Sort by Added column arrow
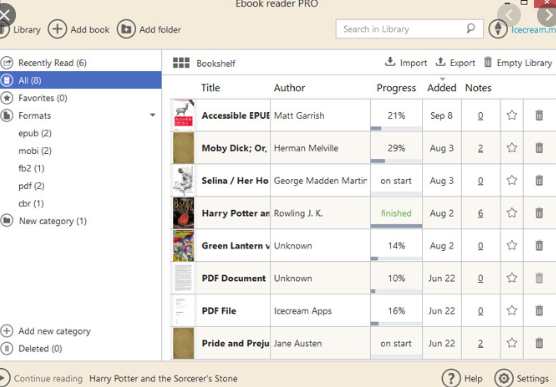 coord(442,79)
